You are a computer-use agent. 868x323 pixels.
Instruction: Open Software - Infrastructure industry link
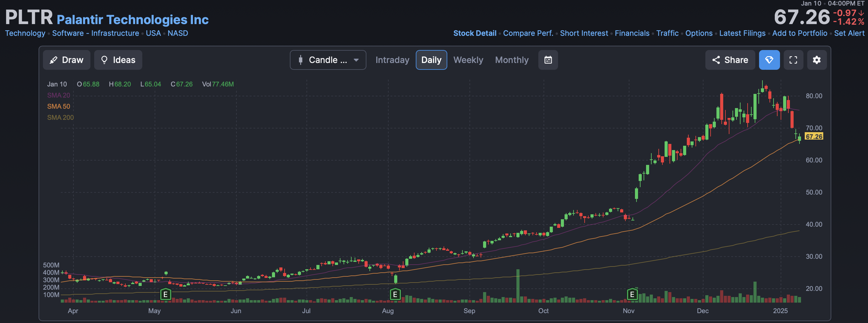(96, 33)
